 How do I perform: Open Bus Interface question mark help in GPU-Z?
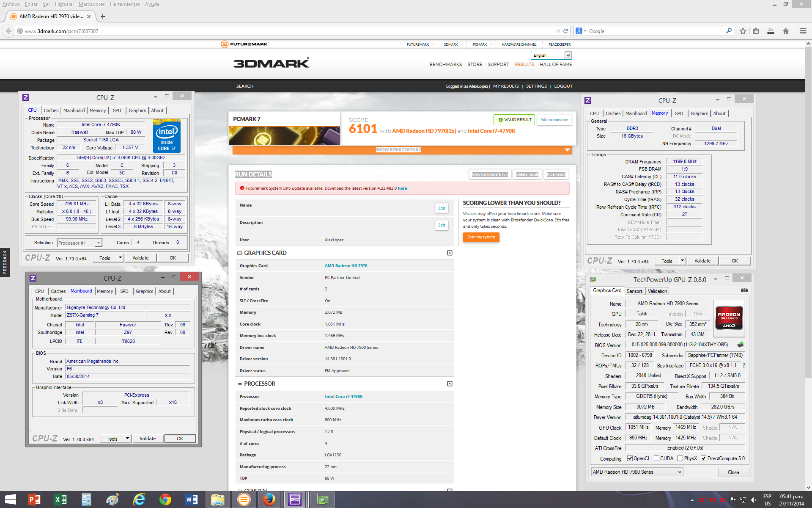[743, 365]
